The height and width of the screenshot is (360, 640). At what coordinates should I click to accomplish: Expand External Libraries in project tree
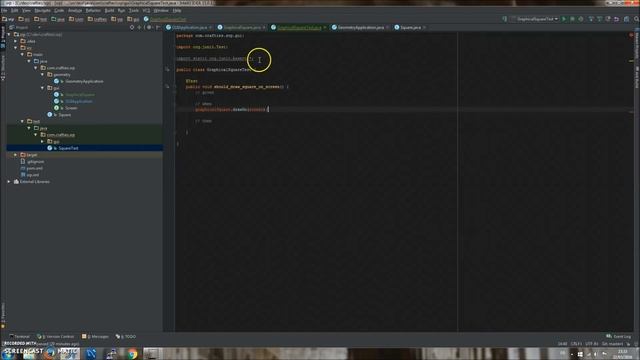9,182
